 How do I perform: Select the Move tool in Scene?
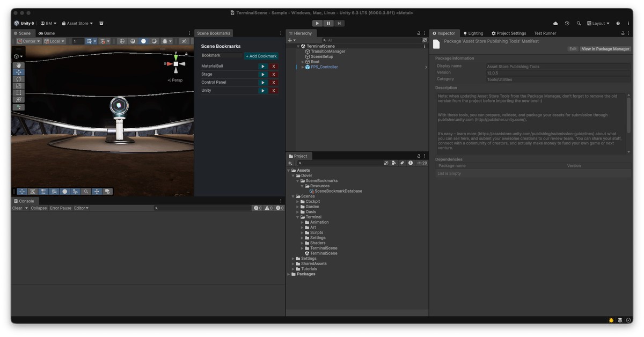[19, 72]
